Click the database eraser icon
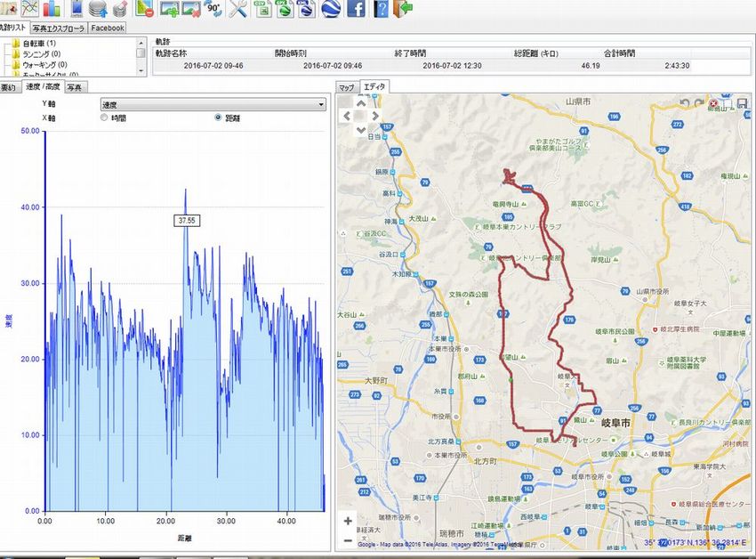Viewport: 756px width, 559px height. coord(119,9)
